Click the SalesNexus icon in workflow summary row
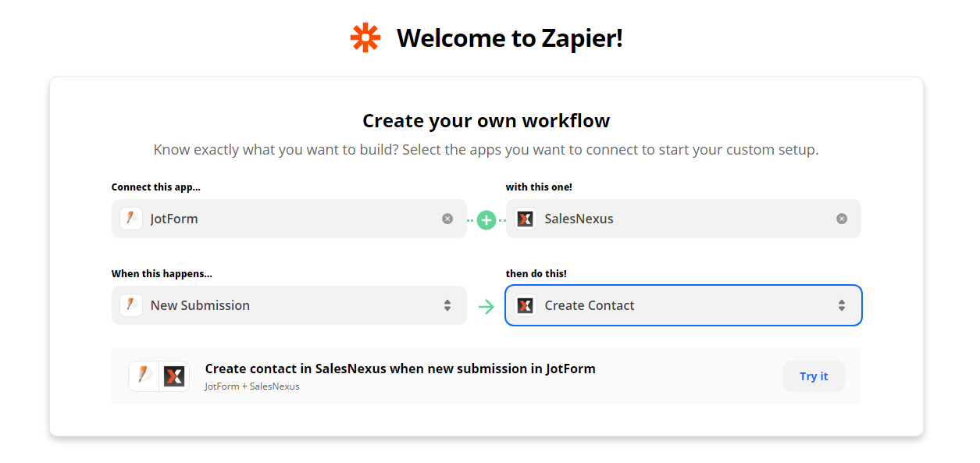This screenshot has width=980, height=463. tap(174, 376)
